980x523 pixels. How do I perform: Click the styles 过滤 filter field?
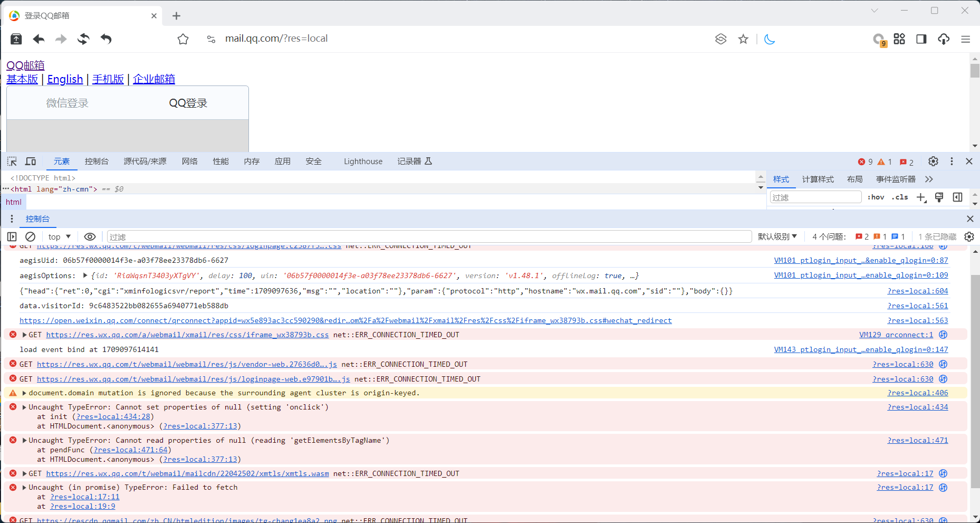coord(815,197)
